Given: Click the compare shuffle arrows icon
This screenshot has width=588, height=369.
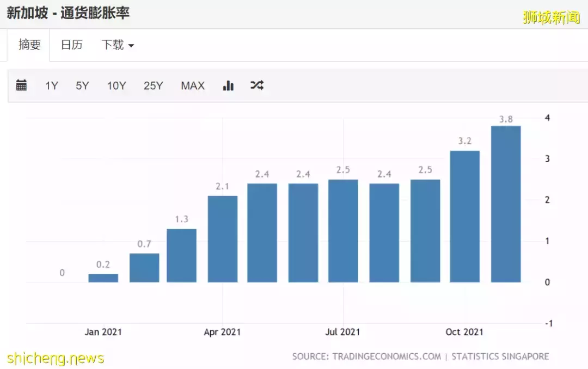Looking at the screenshot, I should click(x=257, y=85).
